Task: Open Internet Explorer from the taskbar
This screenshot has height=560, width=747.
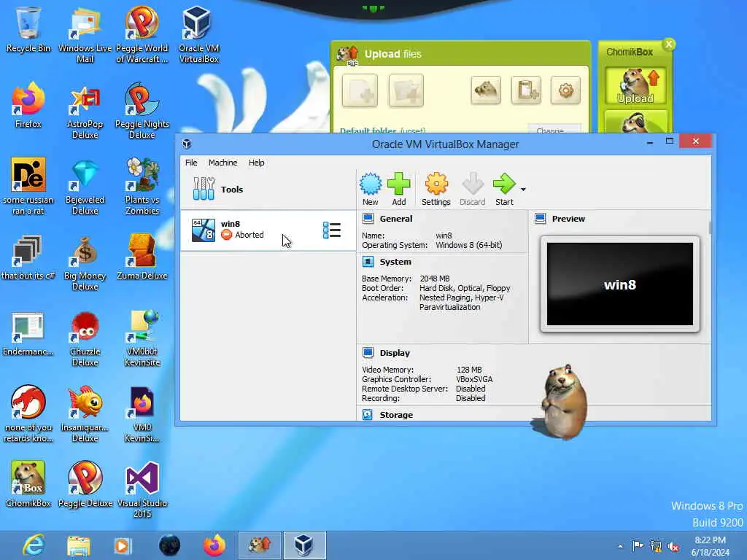Action: 34,545
